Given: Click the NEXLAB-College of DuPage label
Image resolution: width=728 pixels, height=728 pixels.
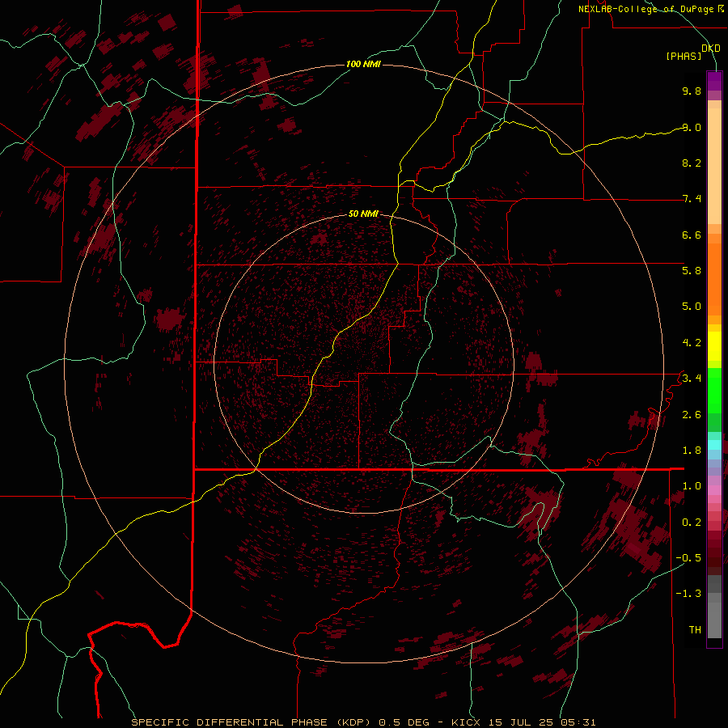Looking at the screenshot, I should click(645, 9).
